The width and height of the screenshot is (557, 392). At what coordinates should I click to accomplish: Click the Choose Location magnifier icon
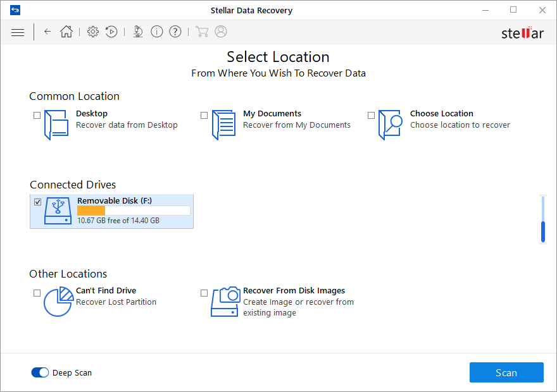pos(391,125)
